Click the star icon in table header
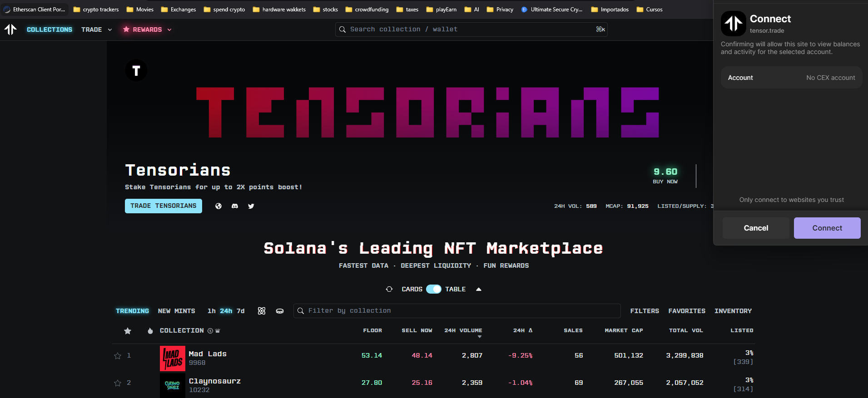 click(x=128, y=331)
